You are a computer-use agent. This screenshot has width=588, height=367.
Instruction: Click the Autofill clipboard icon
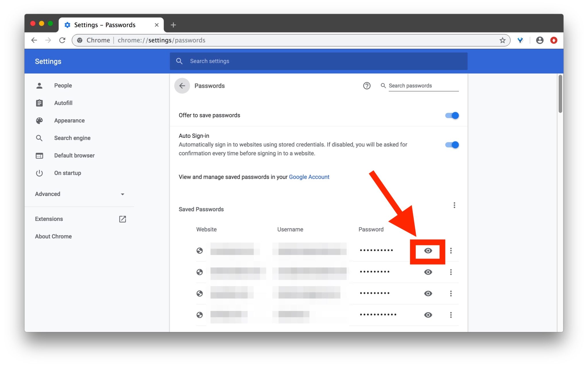[39, 103]
